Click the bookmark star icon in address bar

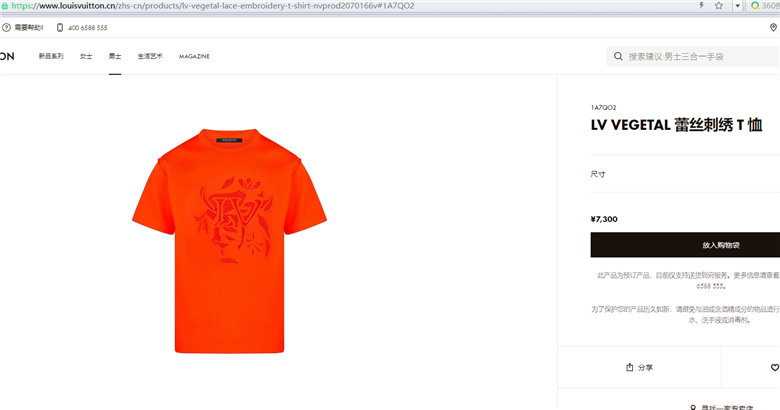719,5
